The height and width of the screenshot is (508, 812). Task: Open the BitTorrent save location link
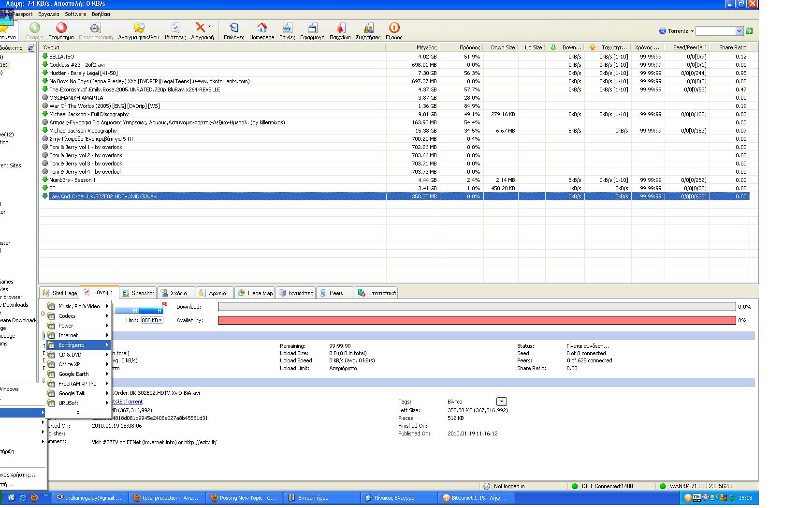coord(127,402)
